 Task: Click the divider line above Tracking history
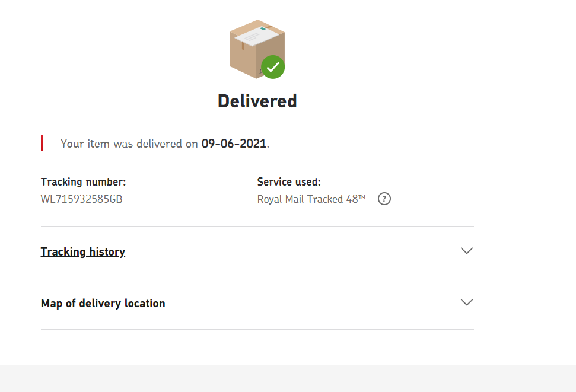pyautogui.click(x=257, y=227)
